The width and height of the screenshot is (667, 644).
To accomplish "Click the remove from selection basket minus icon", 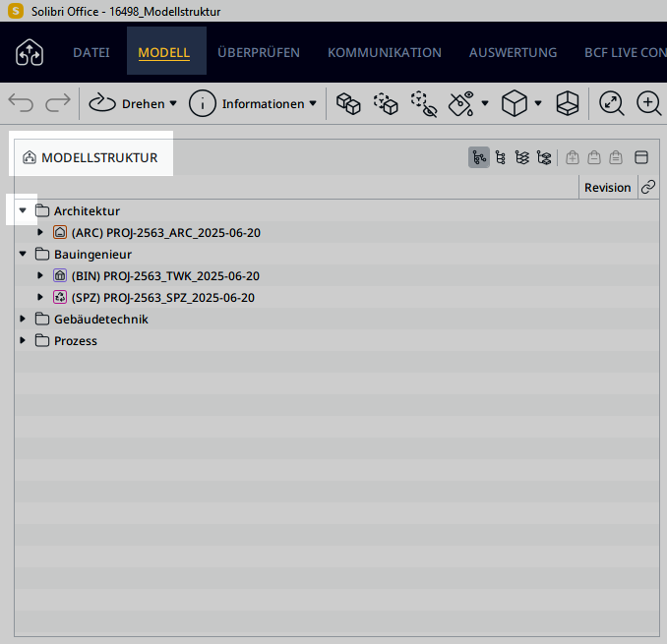I will coord(594,157).
